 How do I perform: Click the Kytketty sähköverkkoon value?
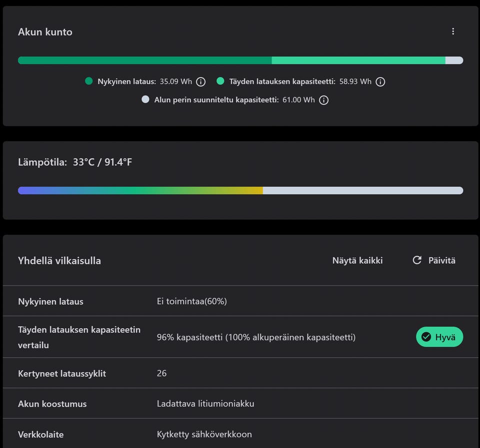click(x=204, y=434)
